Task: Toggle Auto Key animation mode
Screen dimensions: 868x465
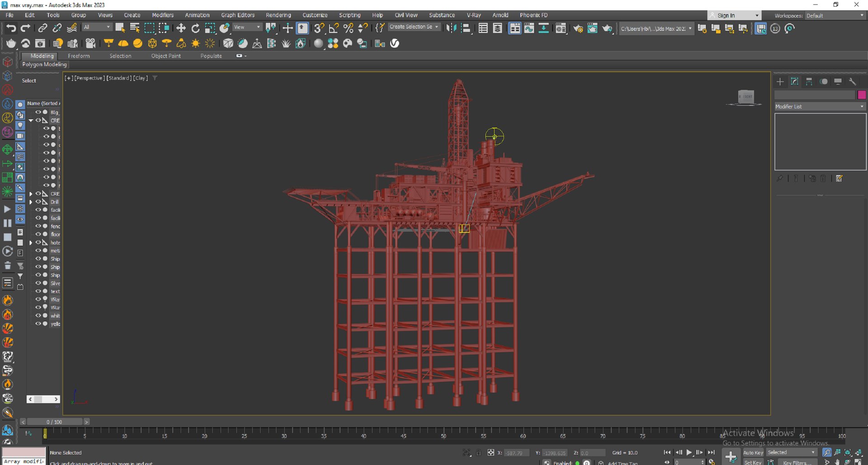Action: point(753,452)
